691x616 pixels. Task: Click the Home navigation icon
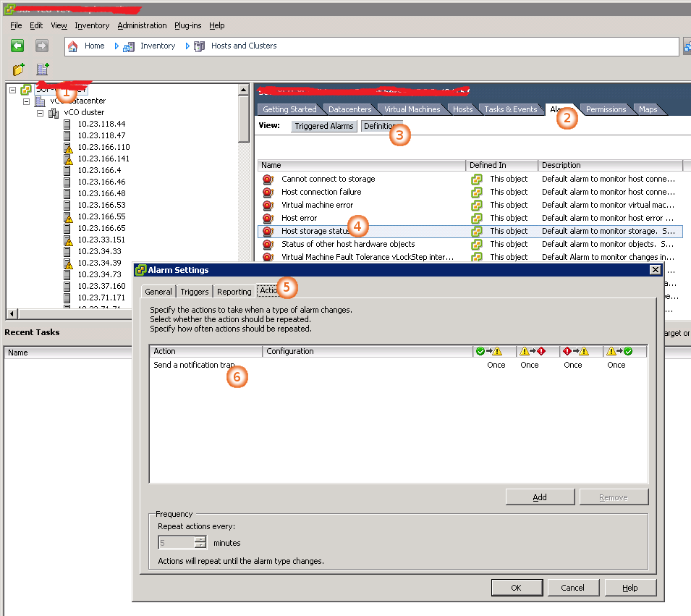coord(72,46)
